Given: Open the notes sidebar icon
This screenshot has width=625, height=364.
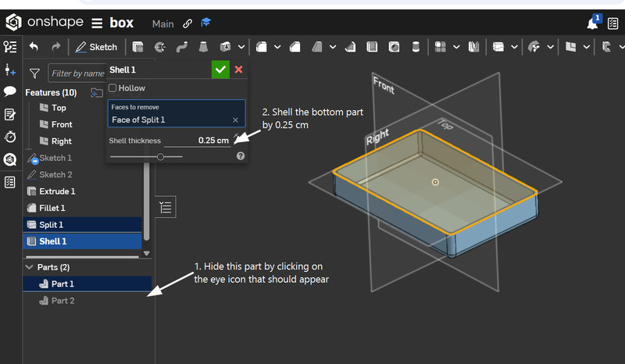Looking at the screenshot, I should click(10, 114).
